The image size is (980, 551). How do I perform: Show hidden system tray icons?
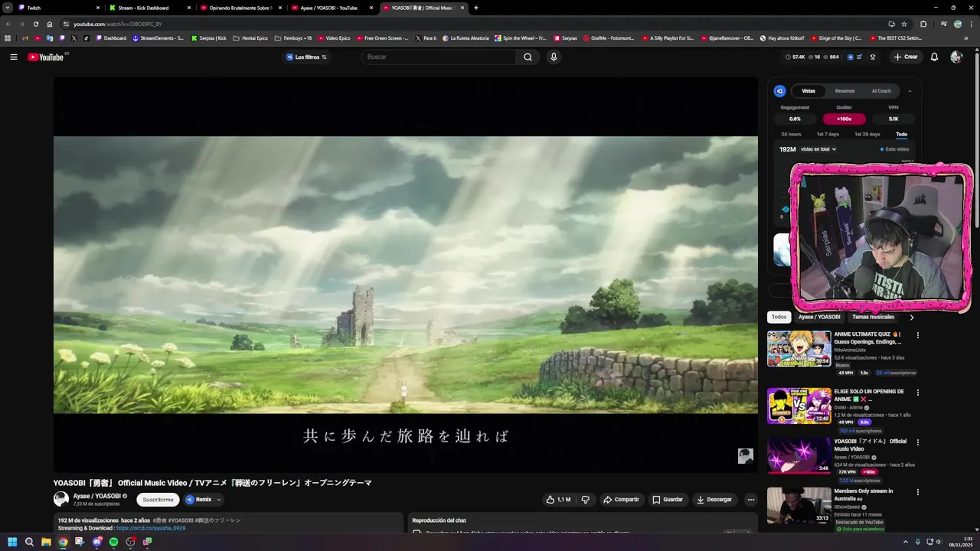904,542
